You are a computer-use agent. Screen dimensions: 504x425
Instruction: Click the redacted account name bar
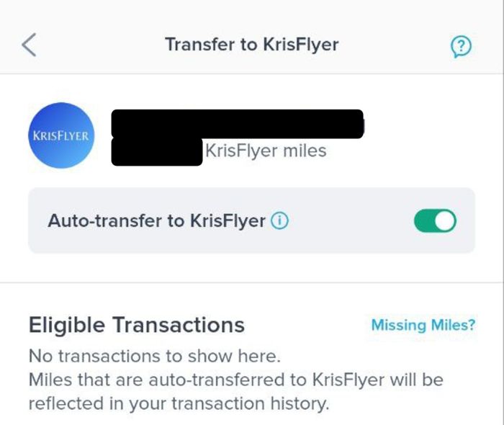point(238,123)
